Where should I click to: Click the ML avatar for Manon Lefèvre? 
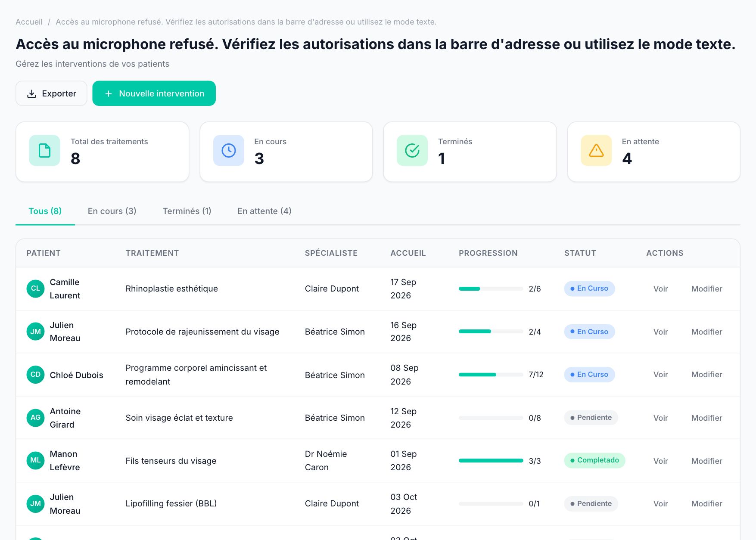tap(35, 460)
